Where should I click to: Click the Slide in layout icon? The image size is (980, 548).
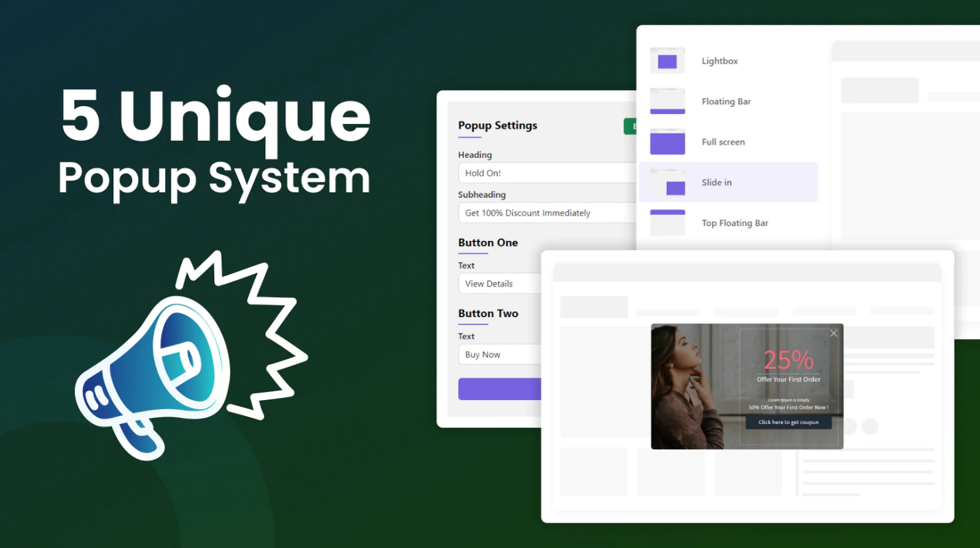667,182
